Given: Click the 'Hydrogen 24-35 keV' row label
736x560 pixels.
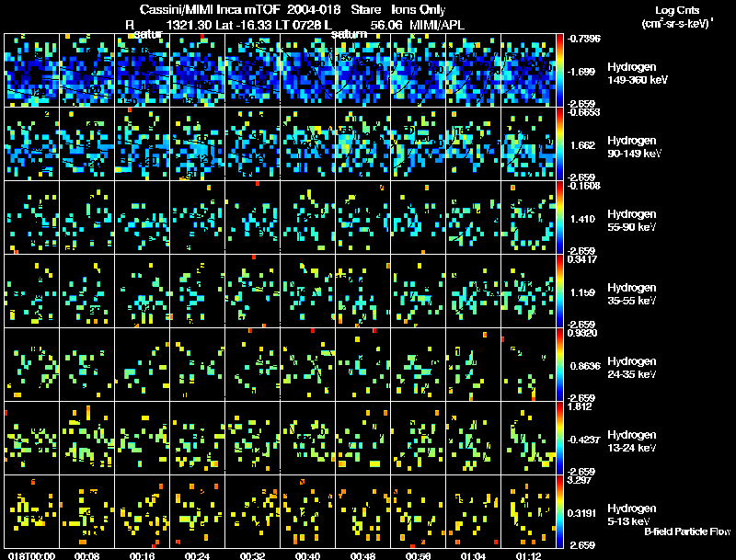Looking at the screenshot, I should [632, 368].
